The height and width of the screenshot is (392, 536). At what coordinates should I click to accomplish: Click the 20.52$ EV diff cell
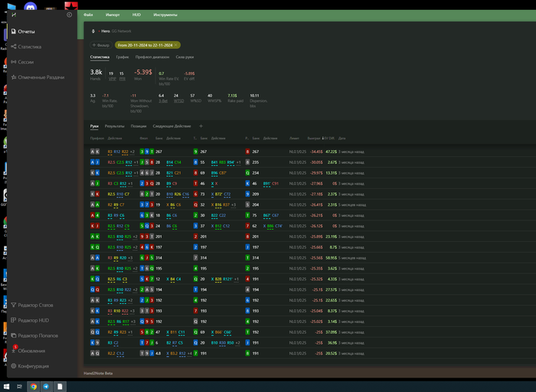click(331, 354)
